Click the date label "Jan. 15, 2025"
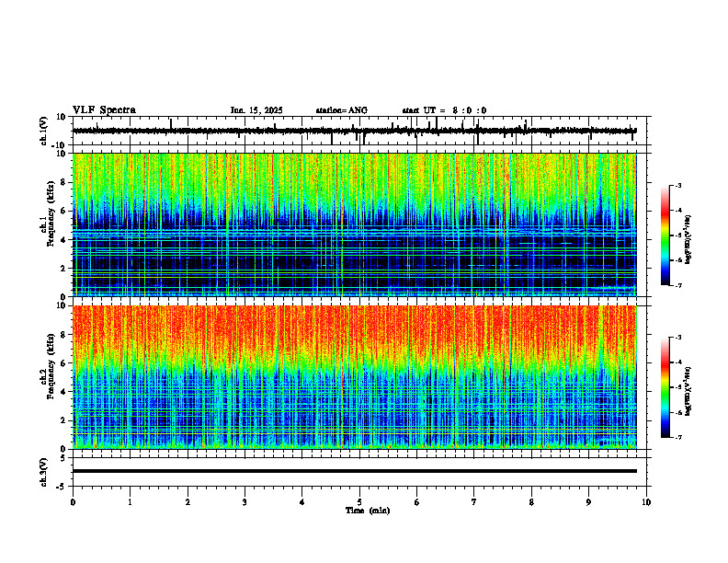This screenshot has height=563, width=728. (256, 110)
